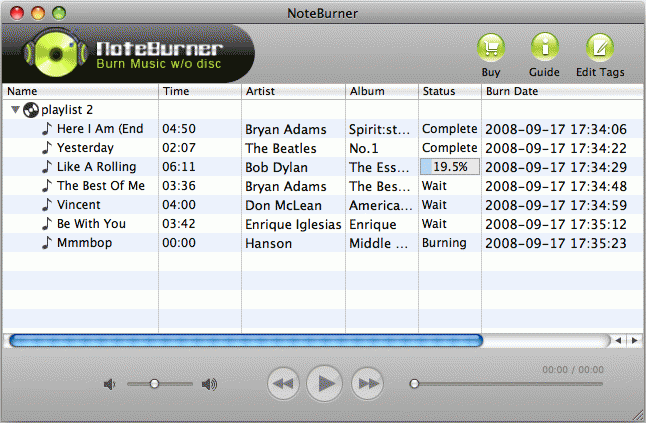Sort by the Status column header
This screenshot has height=423, width=646.
[x=450, y=91]
